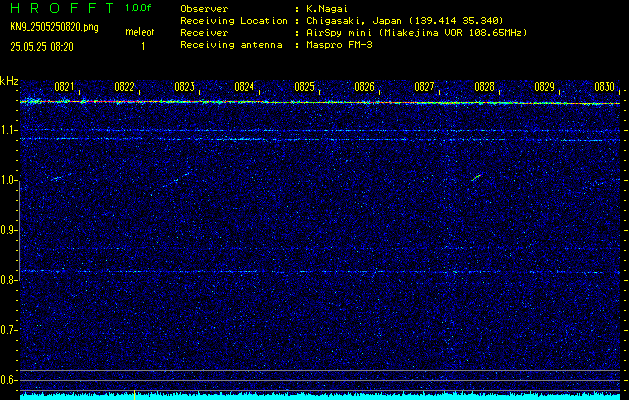Click the yellow detection tick in bottom strip
Viewport: 629px width, 400px height.
click(x=134, y=395)
